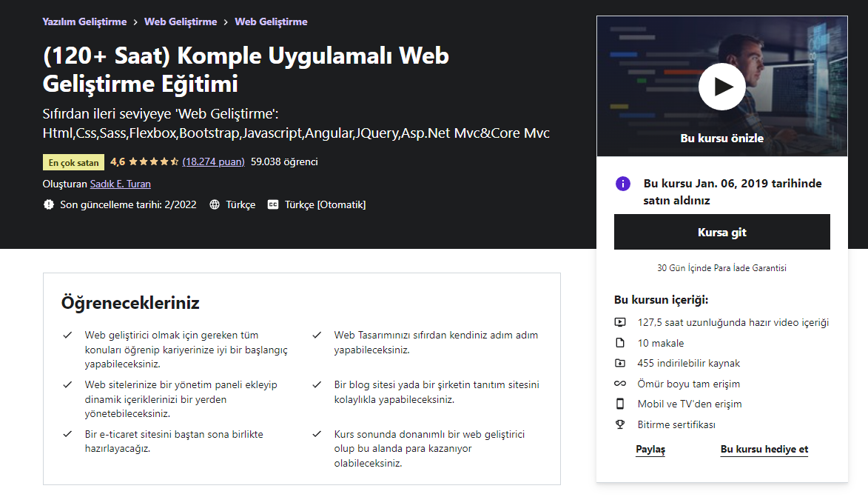868x497 pixels.
Task: Click the mobile device icon beside Mobil ve TV'den erişim
Action: 620,404
